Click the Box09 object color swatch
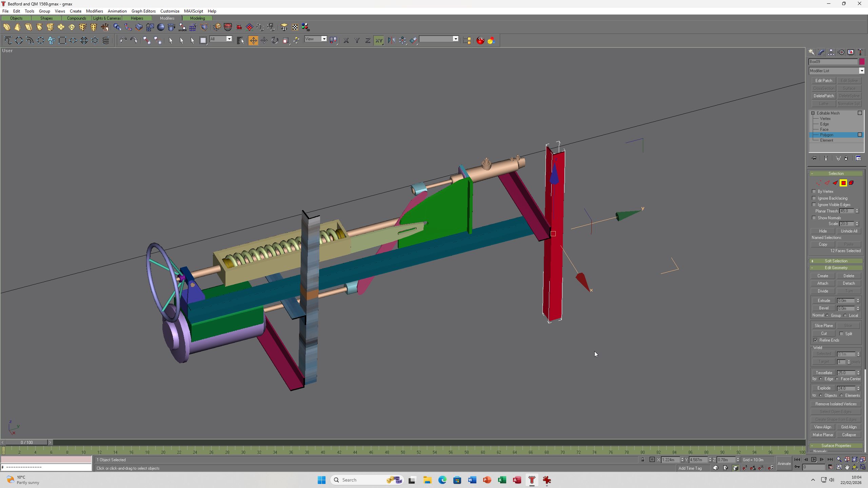Viewport: 868px width, 488px height. (x=862, y=62)
